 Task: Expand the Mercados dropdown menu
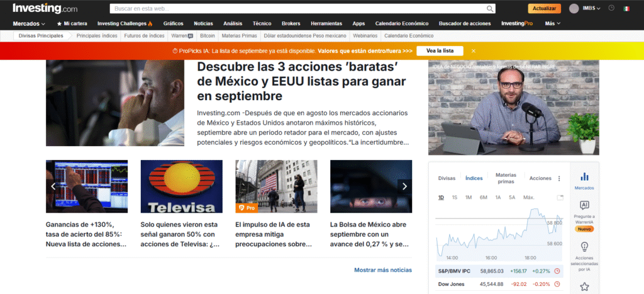(x=29, y=23)
